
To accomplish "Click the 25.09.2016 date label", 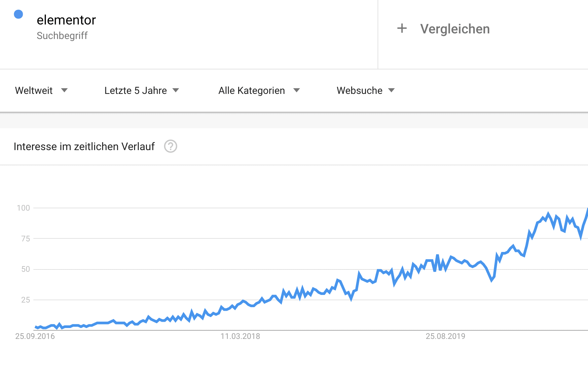I will [35, 336].
